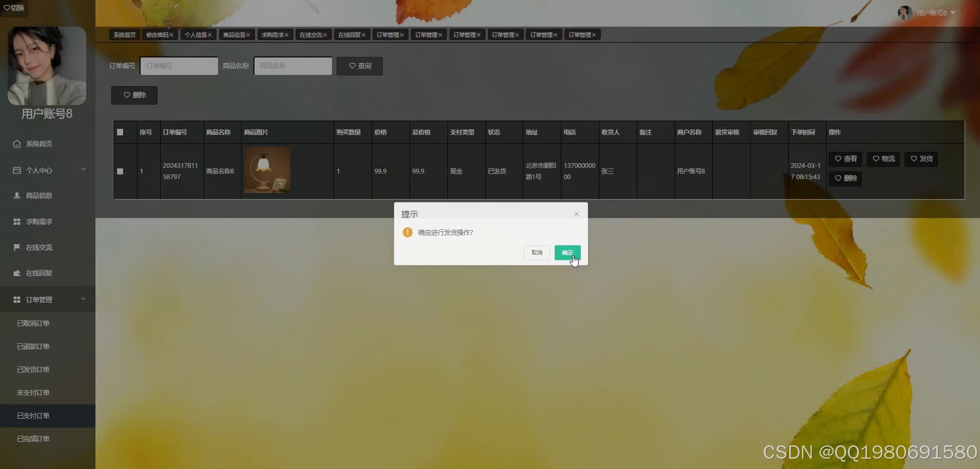Close the 个人信息 tab with its ×

point(210,35)
